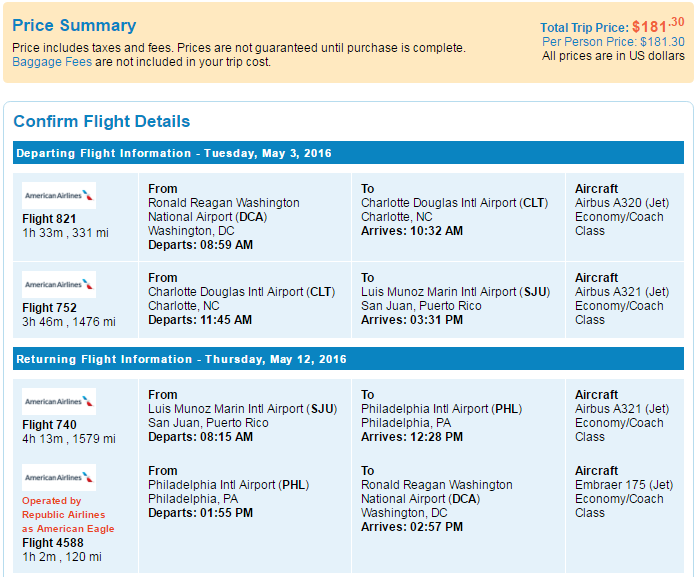Click the Flight 752 number label
The height and width of the screenshot is (577, 698).
pos(49,308)
